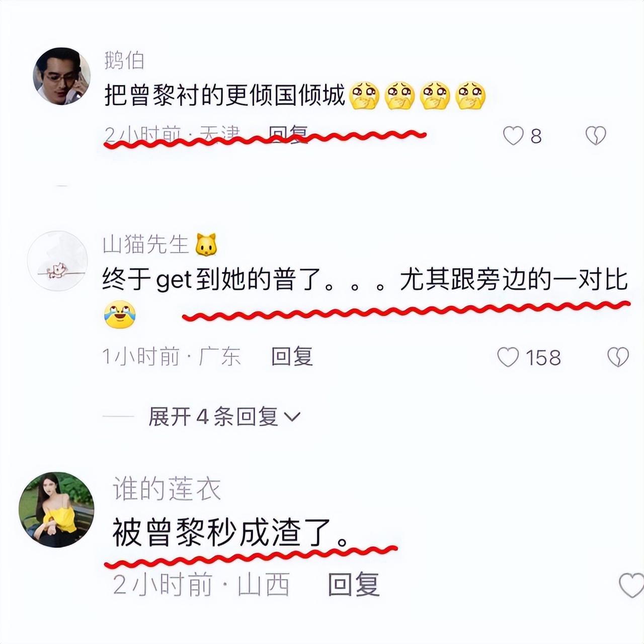Select comment text 被曾黎秒成渣了
Image resolution: width=644 pixels, height=644 pixels.
(x=230, y=533)
